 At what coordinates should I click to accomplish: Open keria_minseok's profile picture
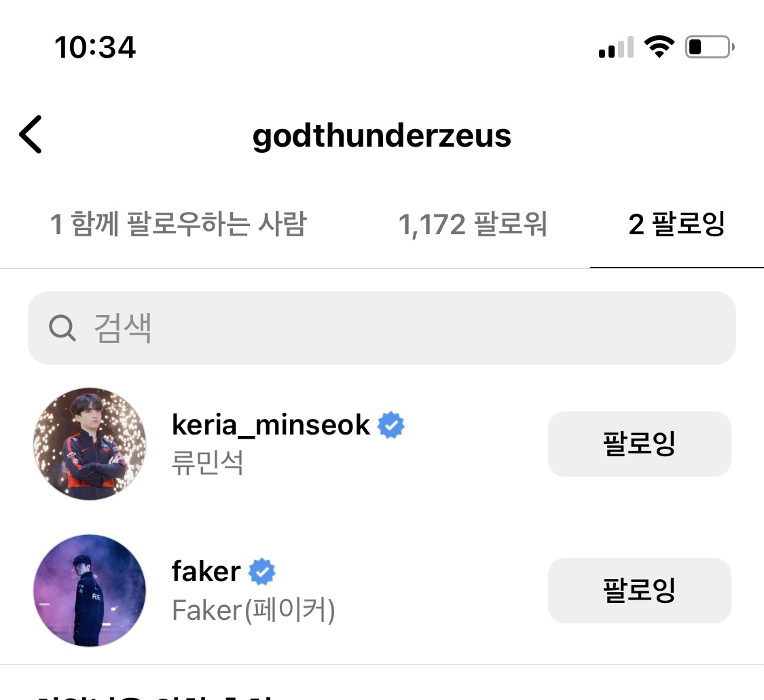(x=90, y=444)
